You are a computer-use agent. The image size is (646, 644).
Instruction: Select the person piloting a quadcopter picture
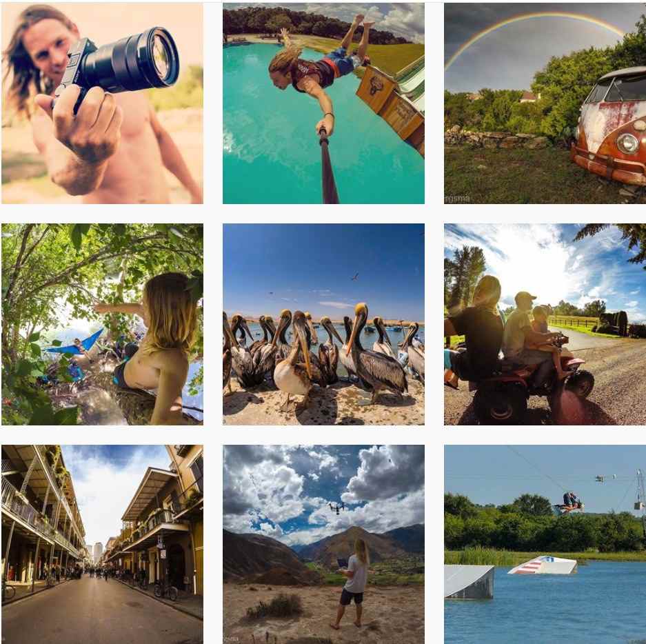323,544
